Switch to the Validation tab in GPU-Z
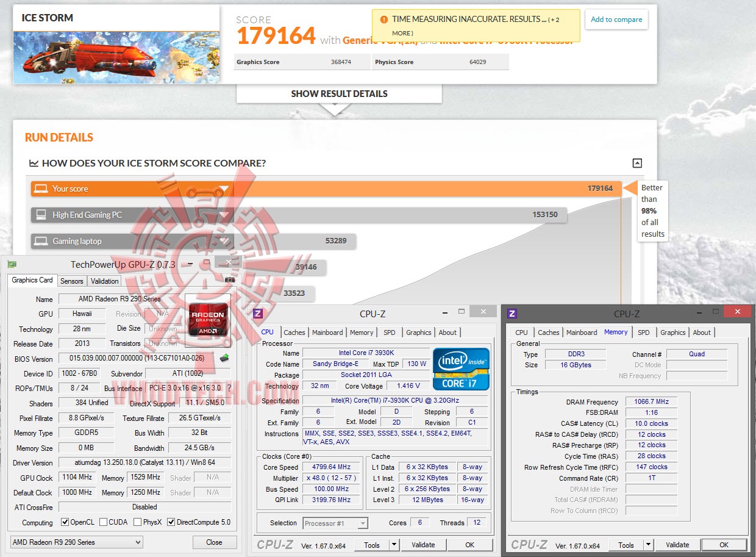The image size is (756, 557). 105,281
